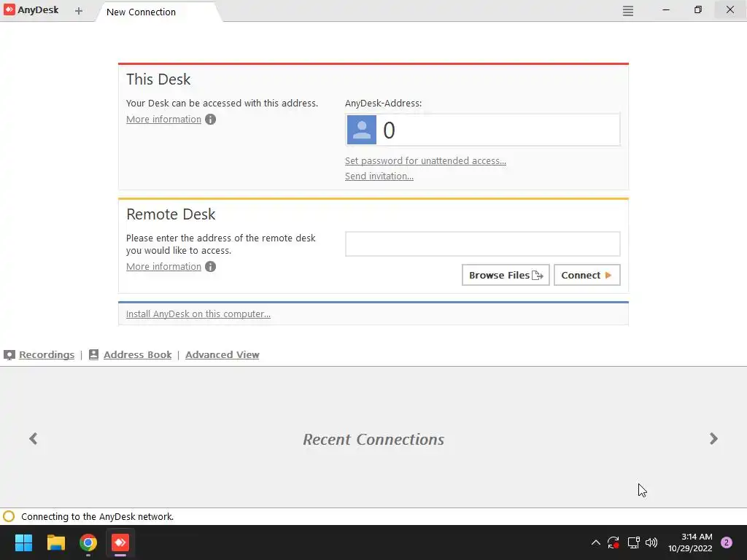Click This Desk More information link
This screenshot has height=560, width=747.
[163, 119]
